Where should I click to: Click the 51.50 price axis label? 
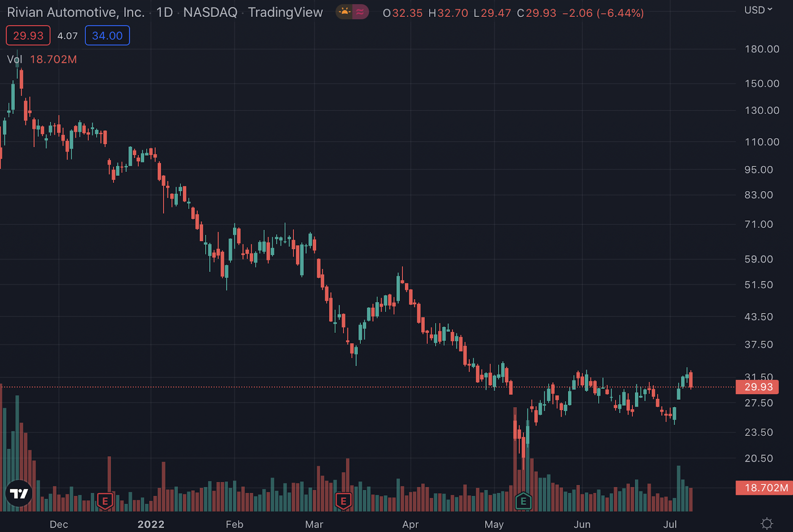coord(759,285)
